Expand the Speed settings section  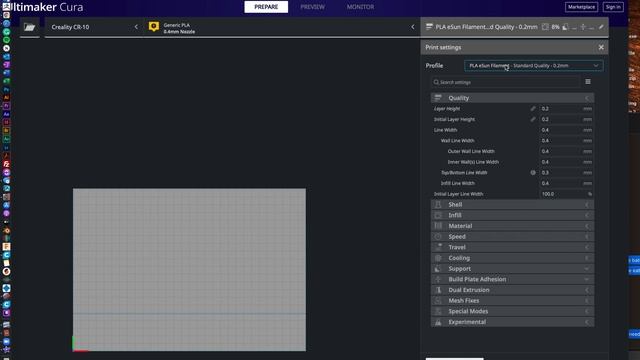(587, 236)
